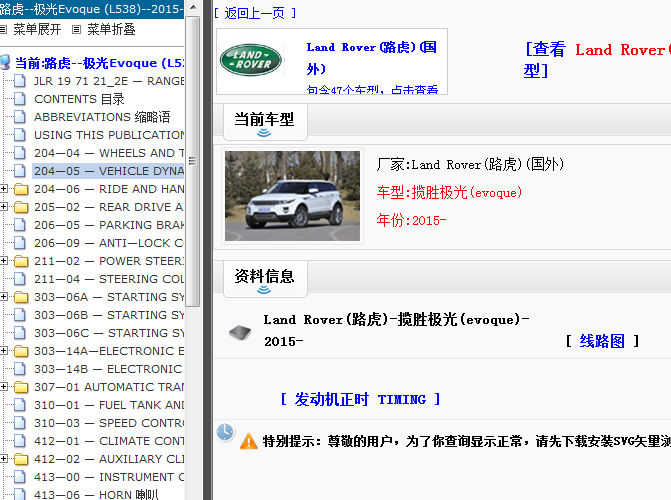671x500 pixels.
Task: Click page icon for 206-05 PARKING BRAK
Action: [x=19, y=224]
